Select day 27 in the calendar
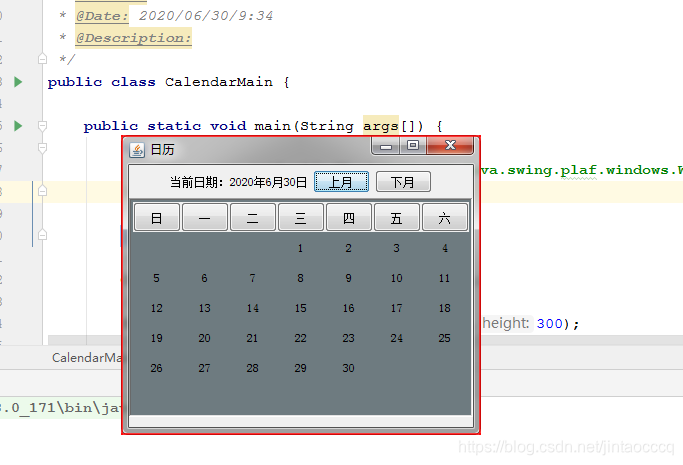The image size is (683, 465). pos(204,368)
